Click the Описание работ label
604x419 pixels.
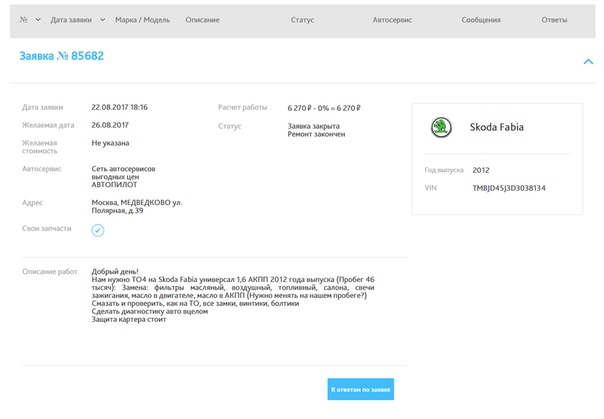click(x=50, y=272)
